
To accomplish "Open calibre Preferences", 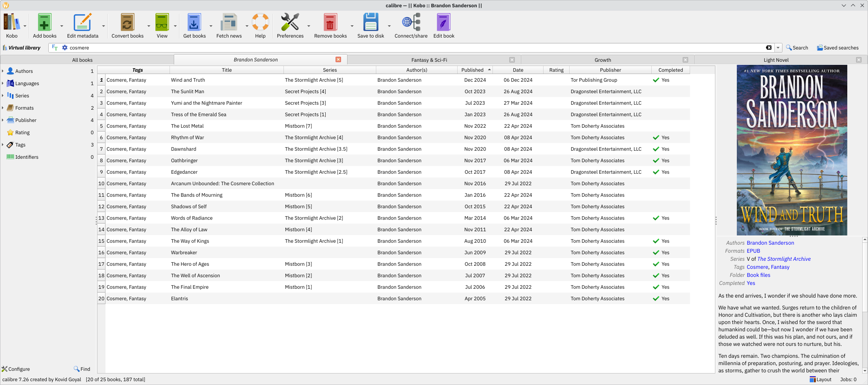I will pyautogui.click(x=290, y=22).
